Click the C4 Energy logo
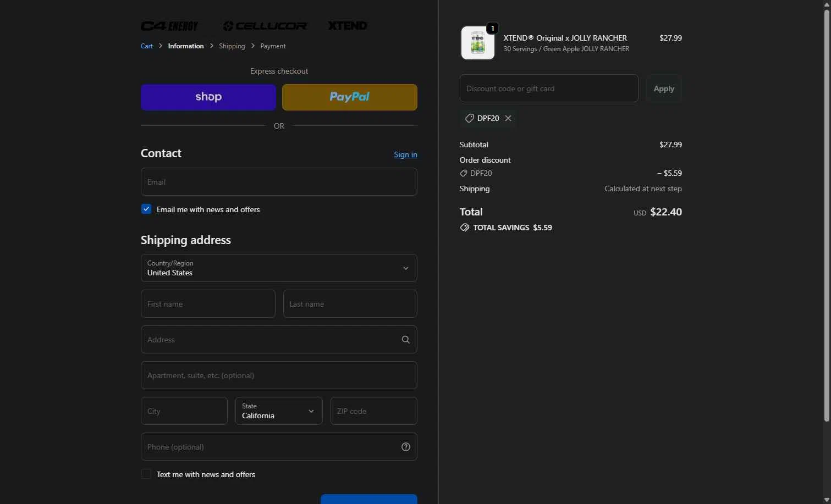Image resolution: width=831 pixels, height=504 pixels. [x=169, y=26]
